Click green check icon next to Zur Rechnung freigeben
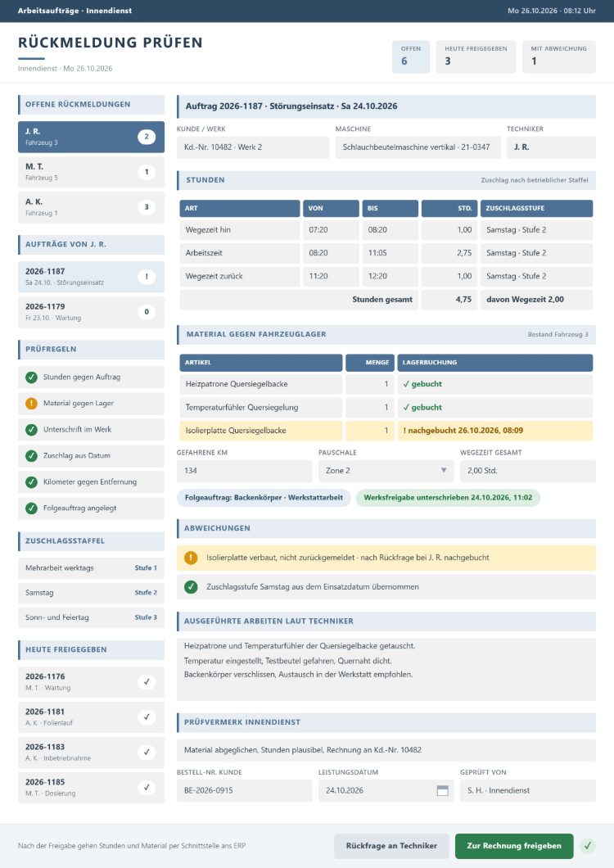 pyautogui.click(x=588, y=846)
